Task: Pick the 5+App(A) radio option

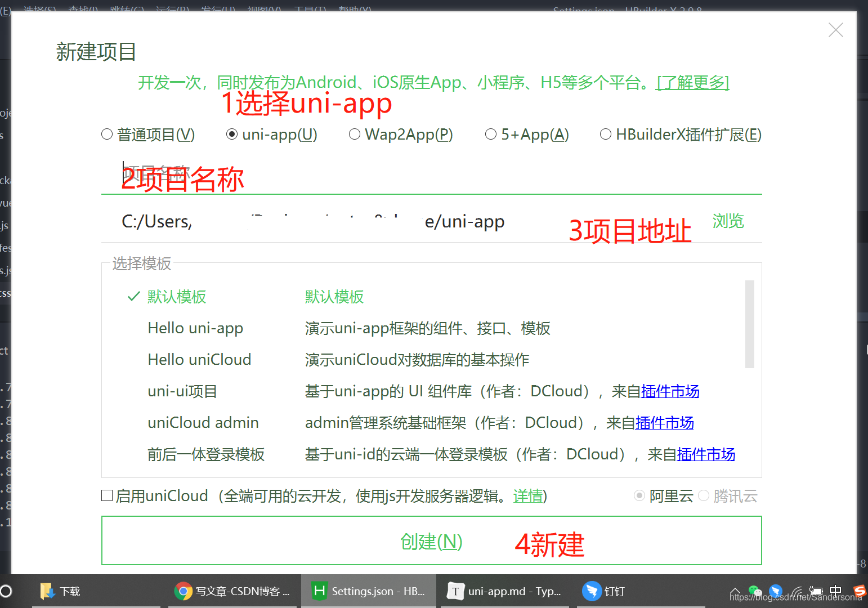Action: (491, 134)
